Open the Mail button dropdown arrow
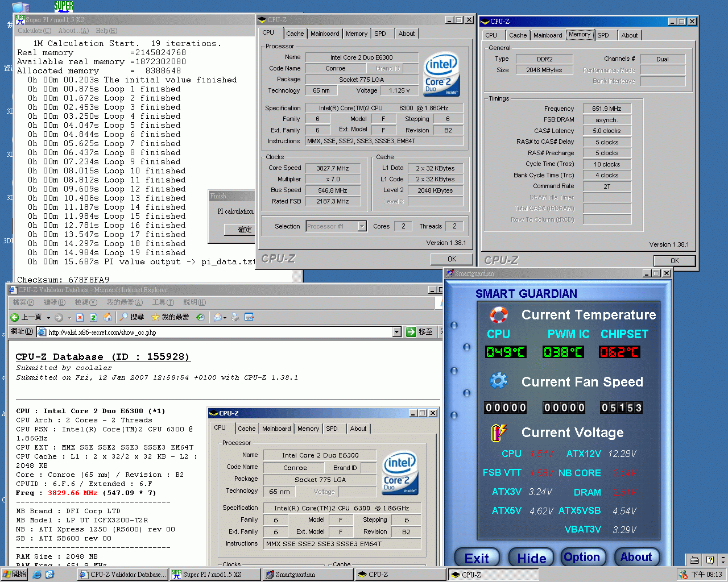 (225, 318)
